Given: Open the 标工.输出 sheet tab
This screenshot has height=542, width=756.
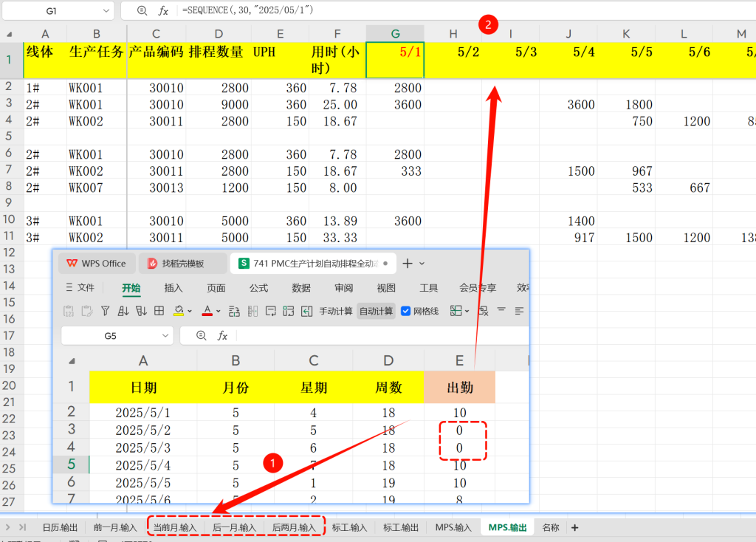Looking at the screenshot, I should click(x=400, y=527).
